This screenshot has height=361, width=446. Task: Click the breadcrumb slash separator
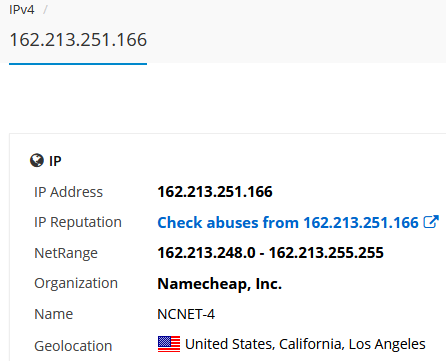tap(45, 10)
